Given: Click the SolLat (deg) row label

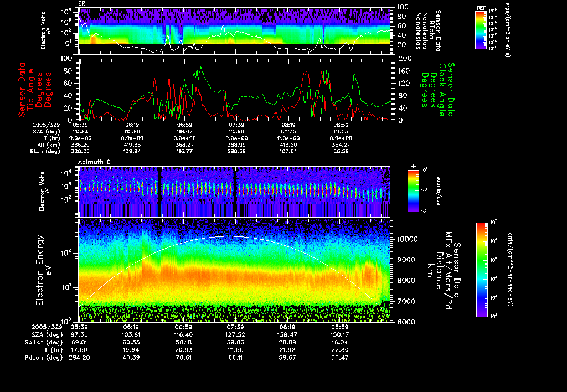Looking at the screenshot, I should [x=43, y=343].
